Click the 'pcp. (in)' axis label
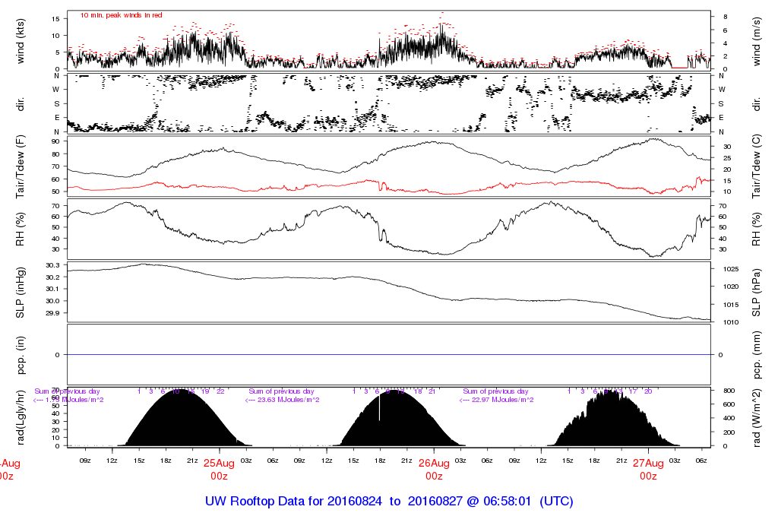 click(x=21, y=355)
